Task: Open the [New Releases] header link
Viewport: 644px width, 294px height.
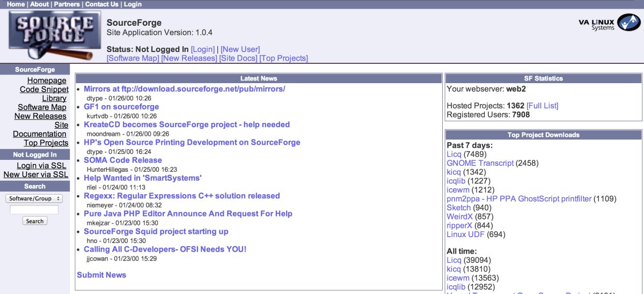Action: coord(189,58)
